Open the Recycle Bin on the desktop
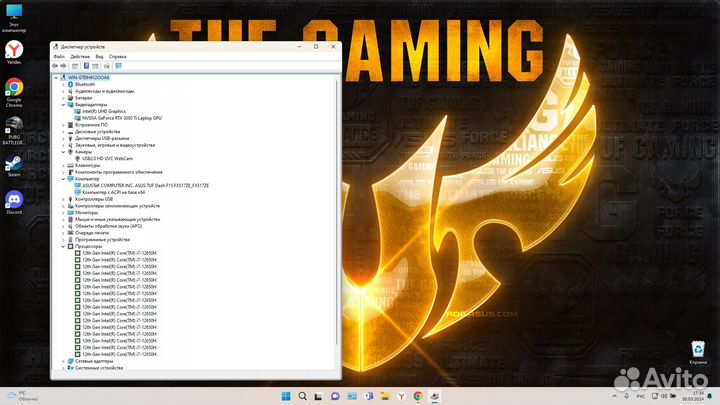The height and width of the screenshot is (405, 720). (x=698, y=352)
